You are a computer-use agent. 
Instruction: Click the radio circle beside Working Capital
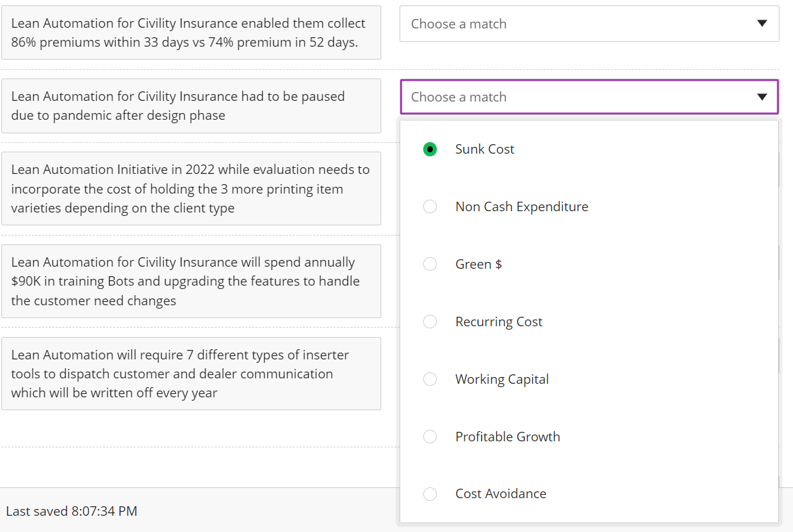[x=430, y=379]
